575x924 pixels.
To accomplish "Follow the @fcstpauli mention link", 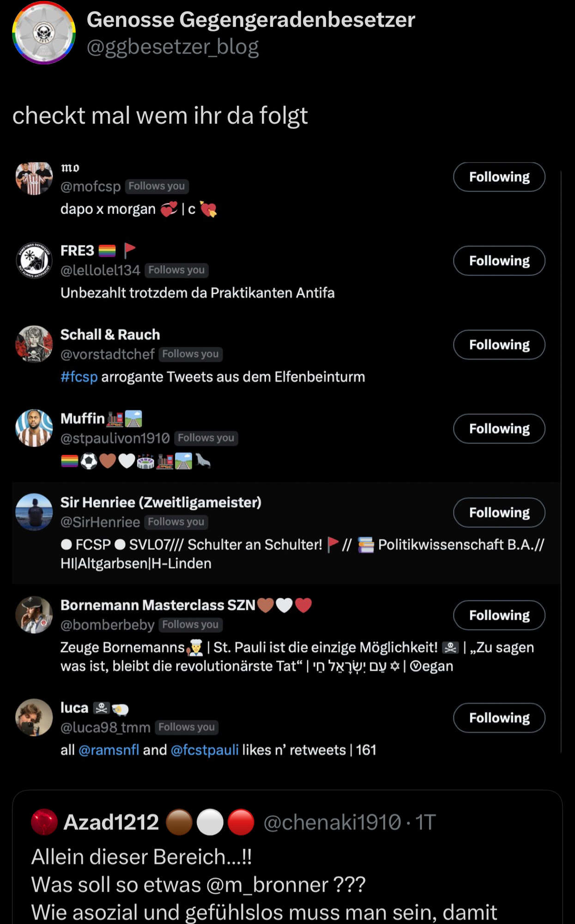I will (x=205, y=750).
